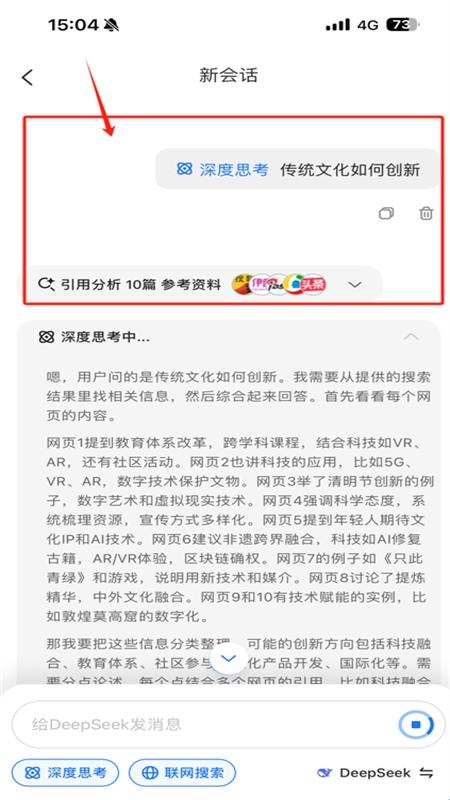
Task: Focus the 给DeepSeek发消息 input field
Action: [x=204, y=724]
